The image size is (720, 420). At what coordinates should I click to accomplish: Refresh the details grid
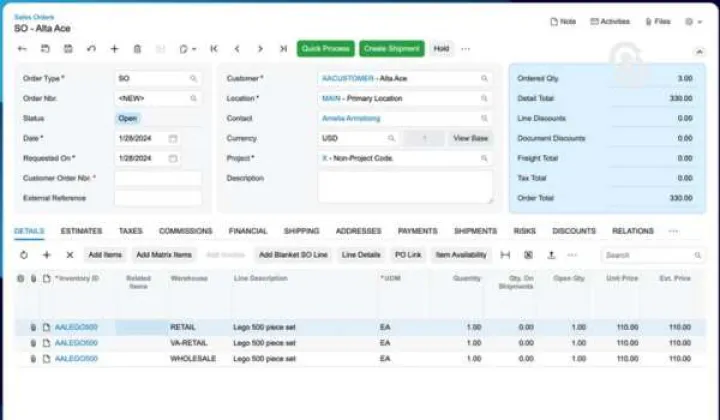24,255
